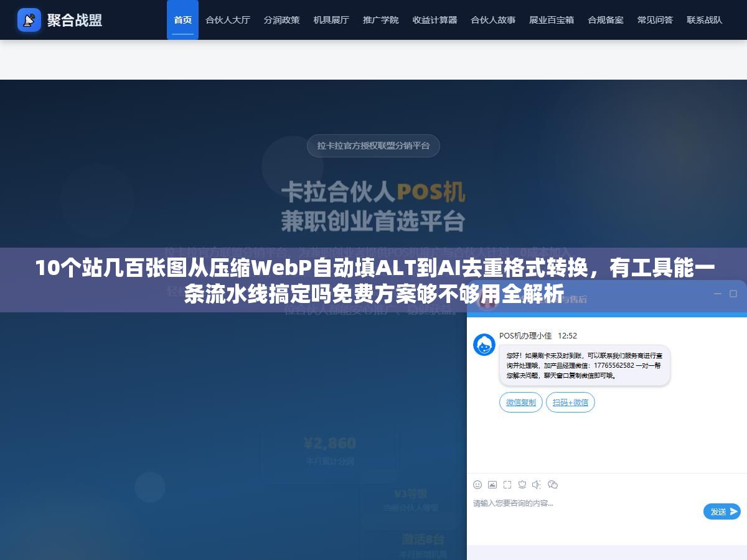Click the screenshot capture icon in chat

[x=507, y=485]
